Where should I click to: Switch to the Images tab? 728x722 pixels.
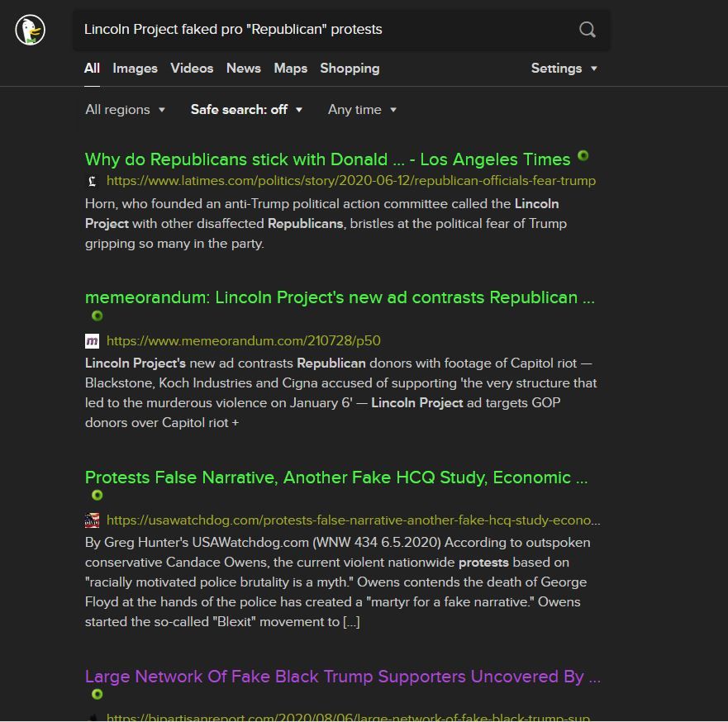click(x=135, y=69)
